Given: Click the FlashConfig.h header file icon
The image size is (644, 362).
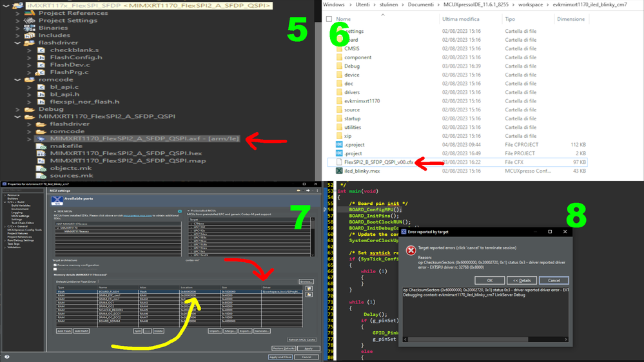Looking at the screenshot, I should point(41,57).
